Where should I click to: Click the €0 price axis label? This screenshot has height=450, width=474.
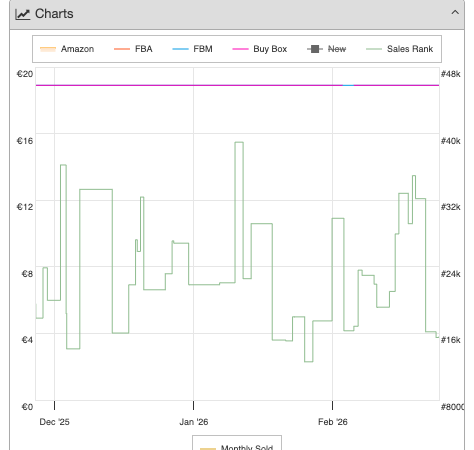(27, 407)
